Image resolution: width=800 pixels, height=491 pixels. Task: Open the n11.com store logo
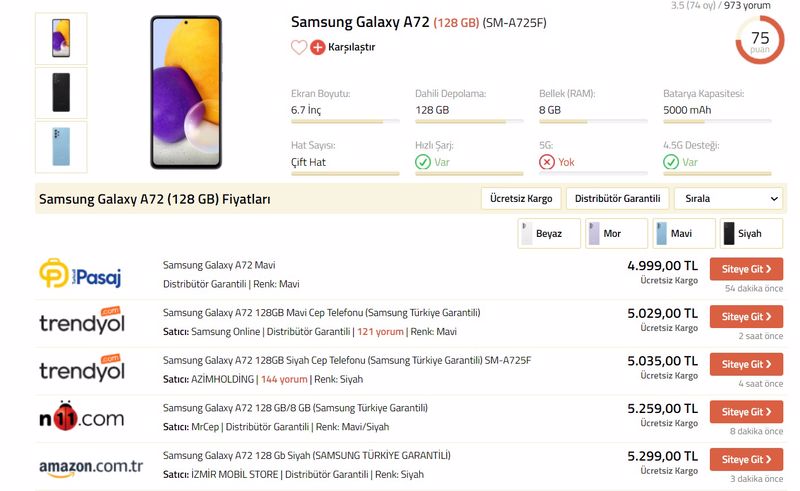coord(82,416)
